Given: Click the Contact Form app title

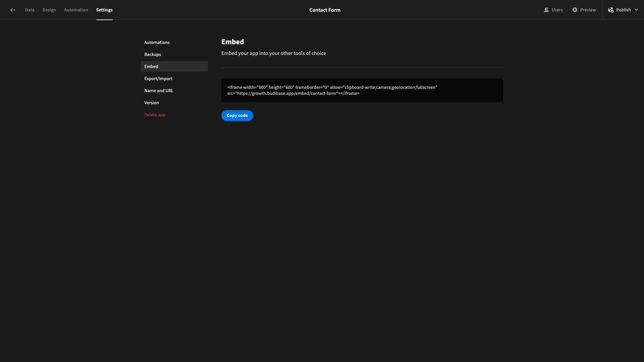Looking at the screenshot, I should 325,10.
